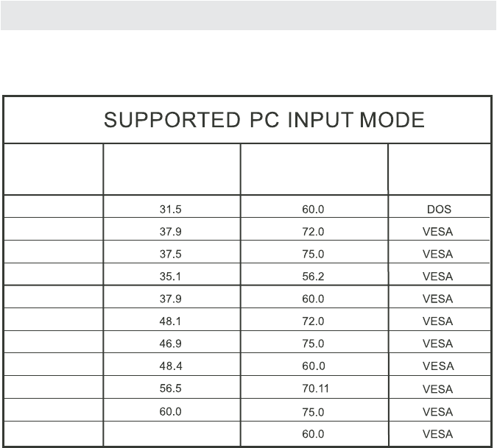Select the 56.2 vertical frequency cell
Viewport: 497px width, 448px height.
313,277
